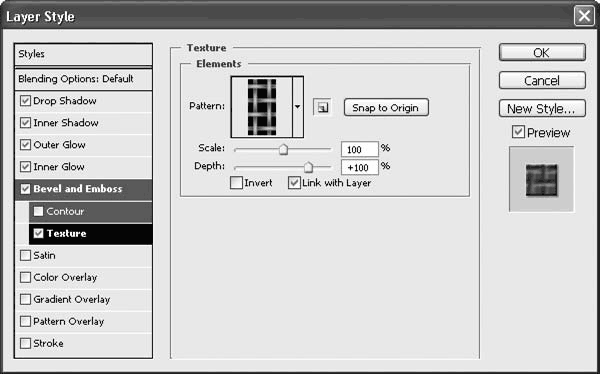Click the Scale slider handle
Image resolution: width=600 pixels, height=374 pixels.
283,149
